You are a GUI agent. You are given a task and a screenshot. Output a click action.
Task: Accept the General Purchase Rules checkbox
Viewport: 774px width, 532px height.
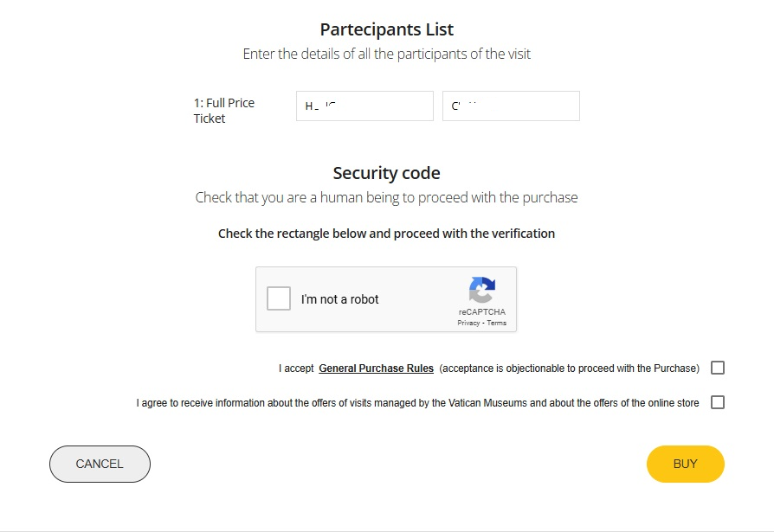point(717,368)
